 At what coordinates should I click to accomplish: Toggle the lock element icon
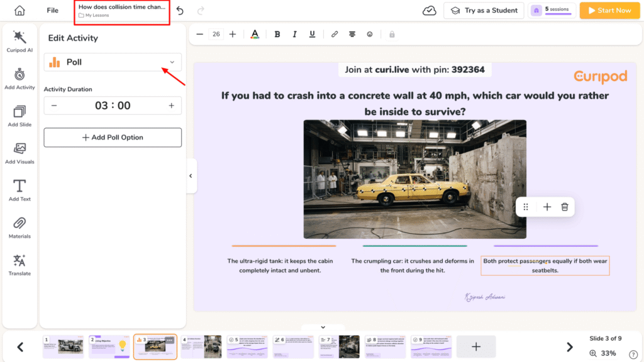[392, 34]
